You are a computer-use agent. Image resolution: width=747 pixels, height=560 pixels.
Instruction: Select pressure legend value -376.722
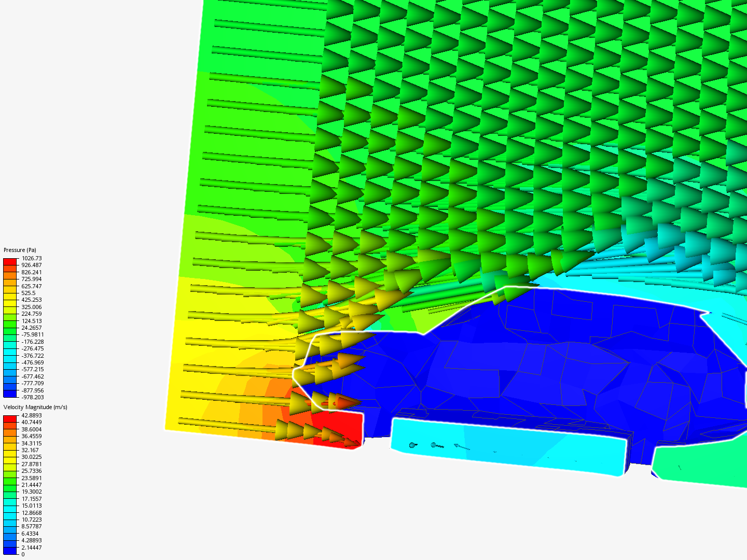click(x=33, y=356)
